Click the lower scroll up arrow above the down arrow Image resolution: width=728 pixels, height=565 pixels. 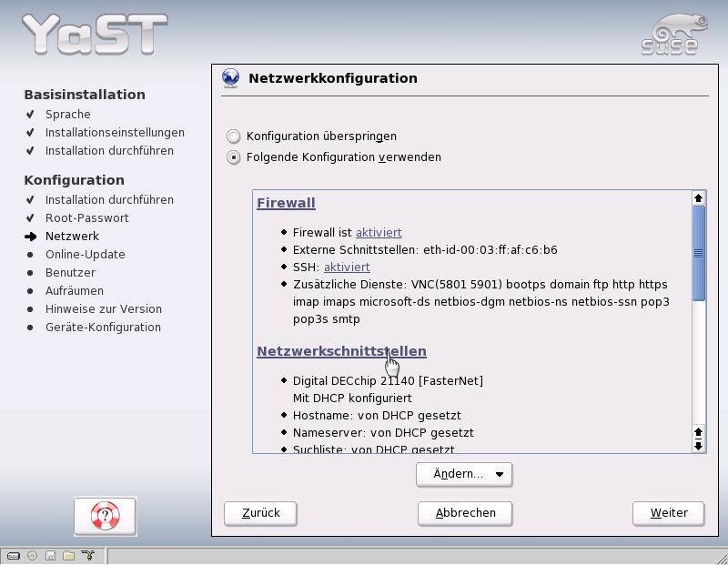tap(698, 432)
